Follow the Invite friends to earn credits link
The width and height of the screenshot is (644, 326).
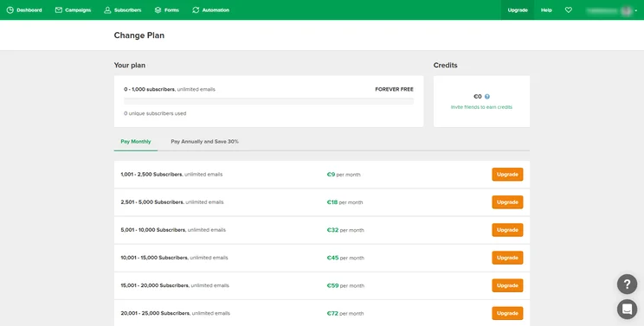481,107
